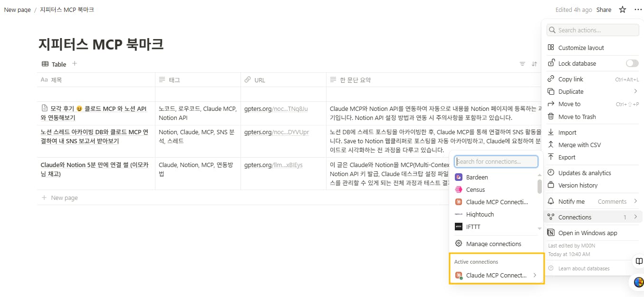Image resolution: width=644 pixels, height=297 pixels.
Task: Click the Export upload icon
Action: [551, 157]
